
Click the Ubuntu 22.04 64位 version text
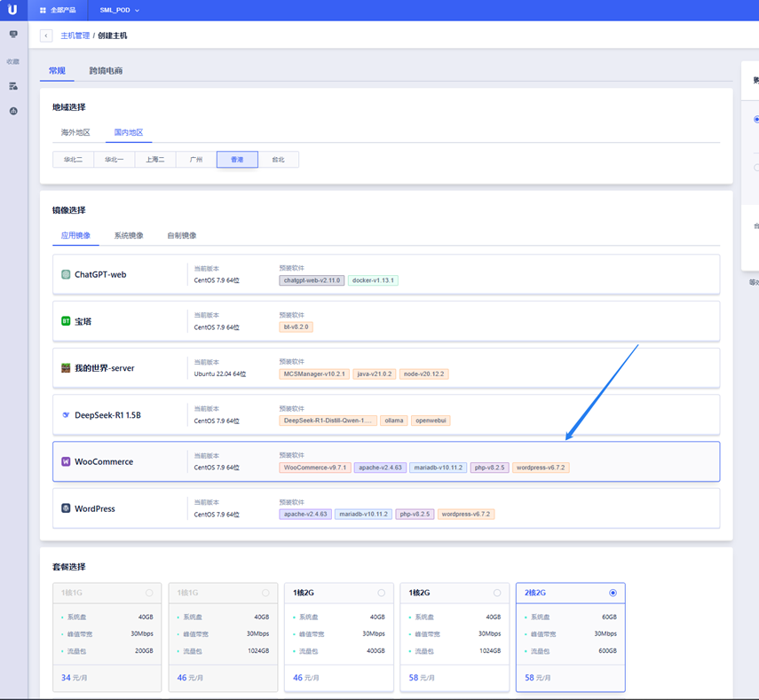(220, 374)
